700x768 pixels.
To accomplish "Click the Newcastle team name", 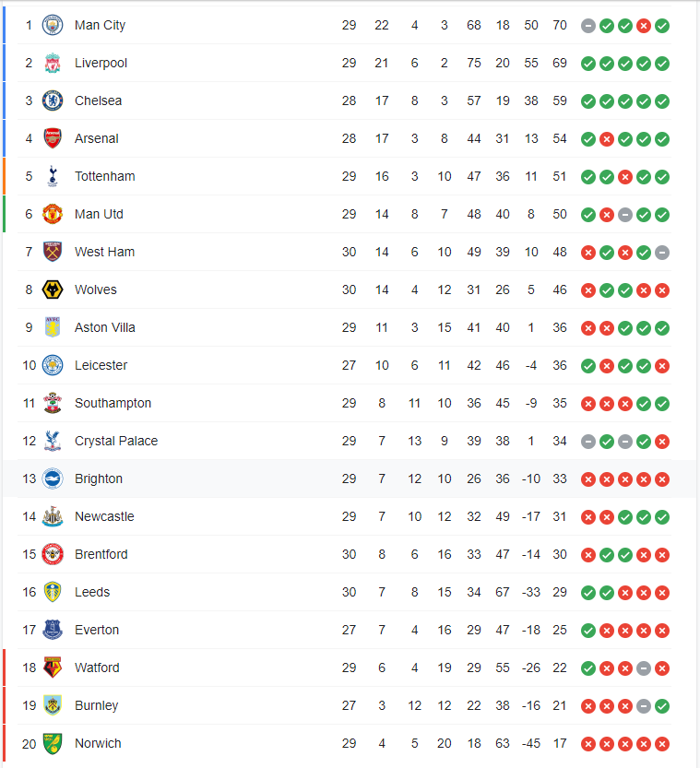I will point(104,516).
